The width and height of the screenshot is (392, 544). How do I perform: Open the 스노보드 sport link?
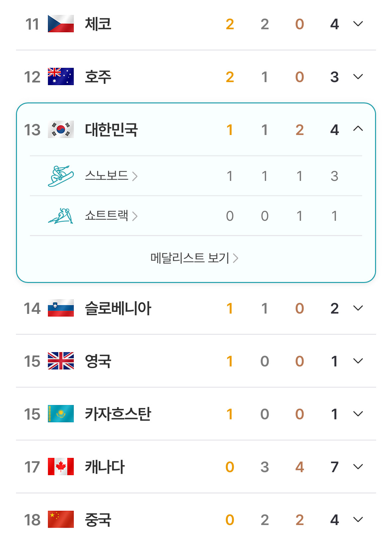[111, 176]
